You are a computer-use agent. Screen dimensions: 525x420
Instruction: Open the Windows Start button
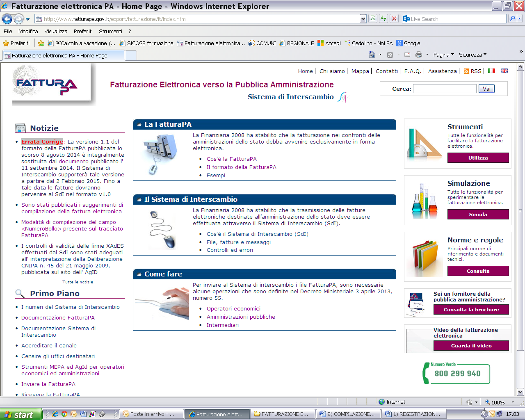pyautogui.click(x=21, y=414)
